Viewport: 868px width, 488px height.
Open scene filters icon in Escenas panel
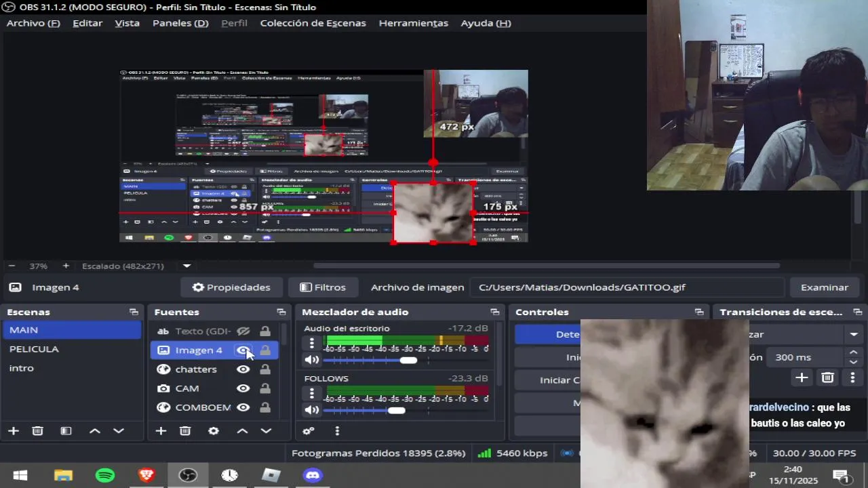click(66, 431)
